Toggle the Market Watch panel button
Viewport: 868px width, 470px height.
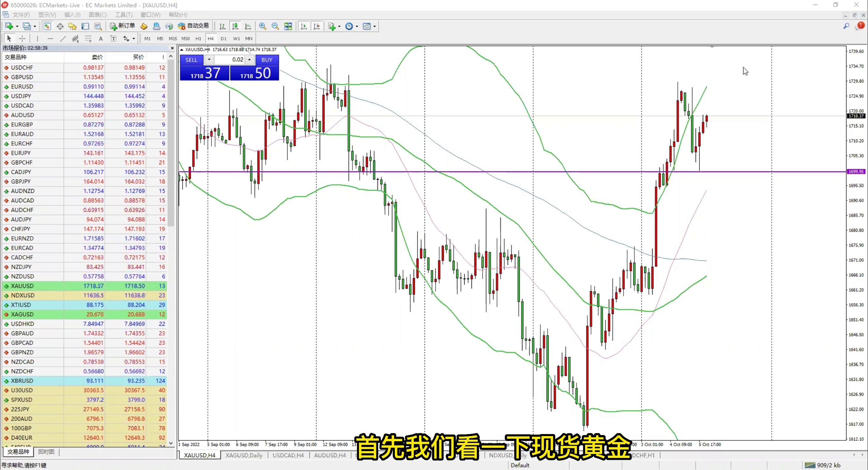point(47,26)
